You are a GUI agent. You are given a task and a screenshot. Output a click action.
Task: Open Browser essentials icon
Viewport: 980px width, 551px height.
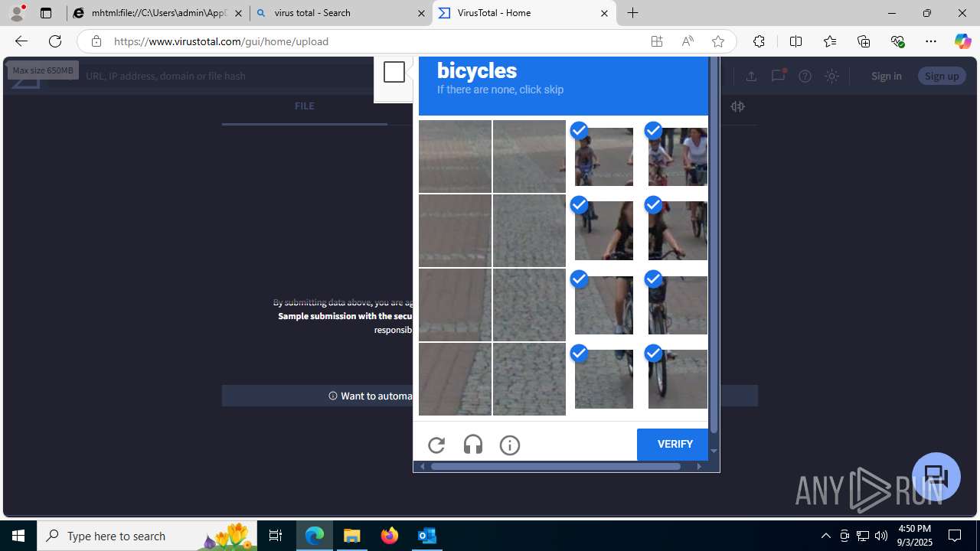tap(897, 41)
